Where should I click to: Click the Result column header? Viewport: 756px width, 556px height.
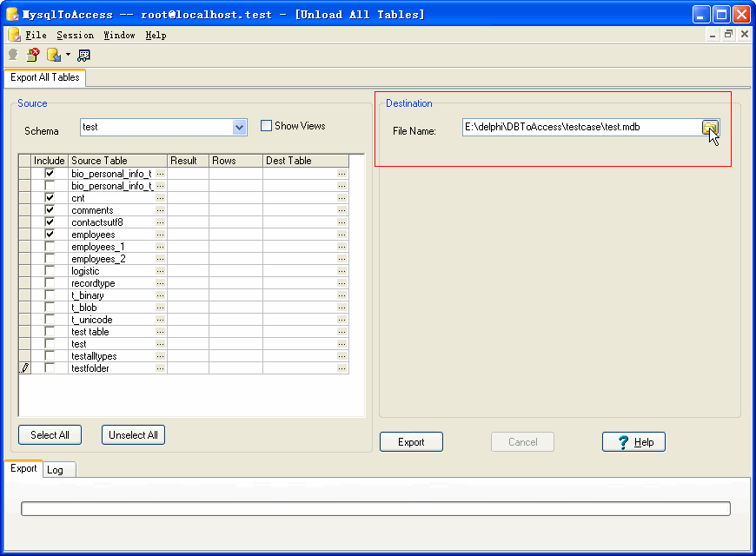coord(188,161)
